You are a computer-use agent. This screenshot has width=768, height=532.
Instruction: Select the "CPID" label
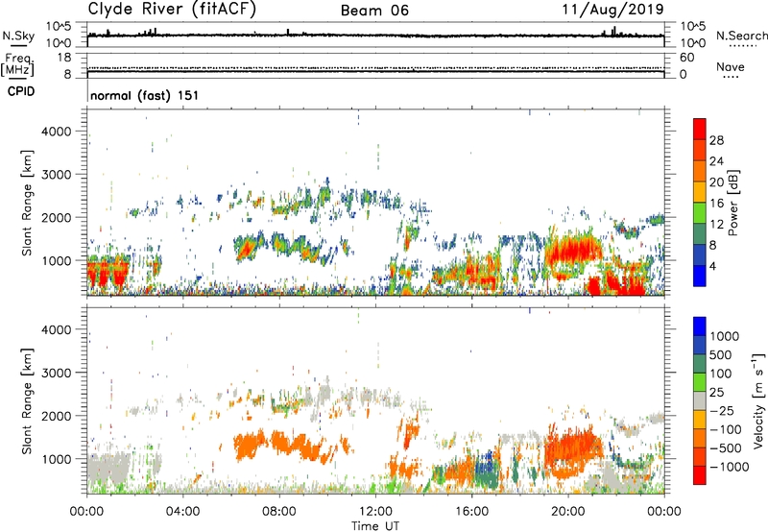21,91
